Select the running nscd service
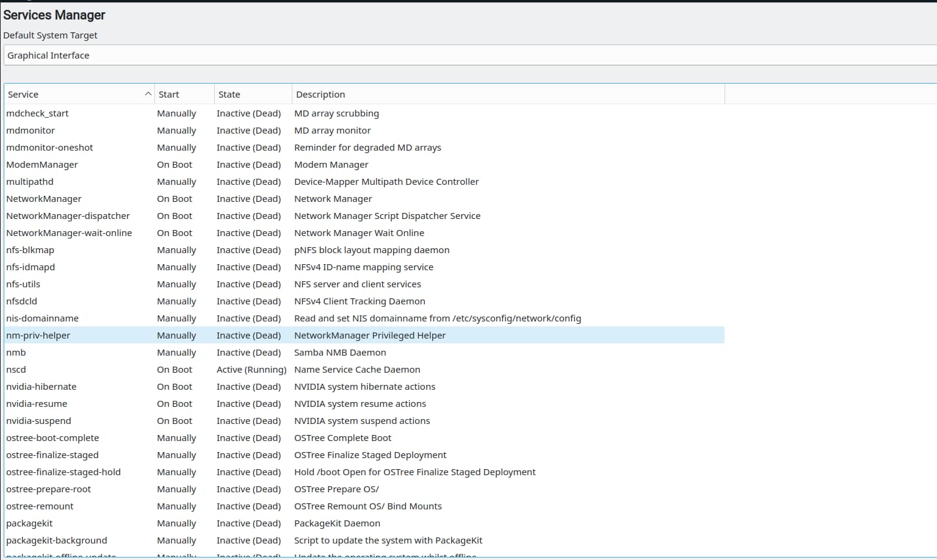Viewport: 937px width, 560px height. tap(183, 369)
